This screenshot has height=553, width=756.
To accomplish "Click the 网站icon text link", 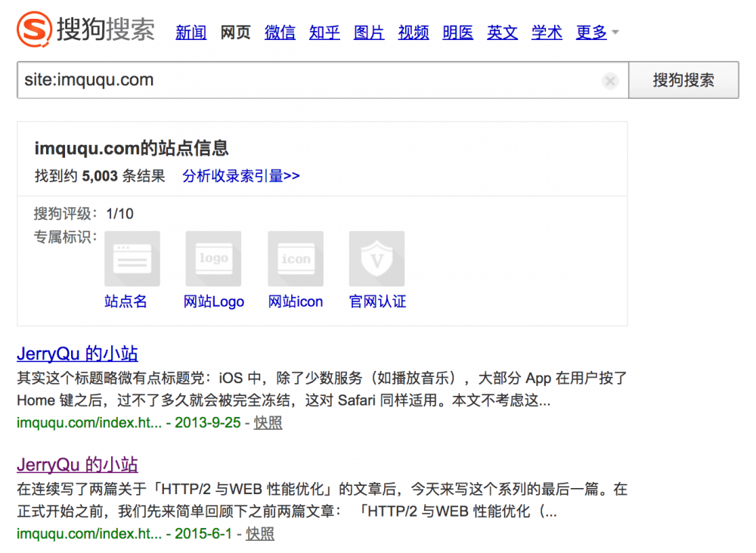I will coord(296,301).
